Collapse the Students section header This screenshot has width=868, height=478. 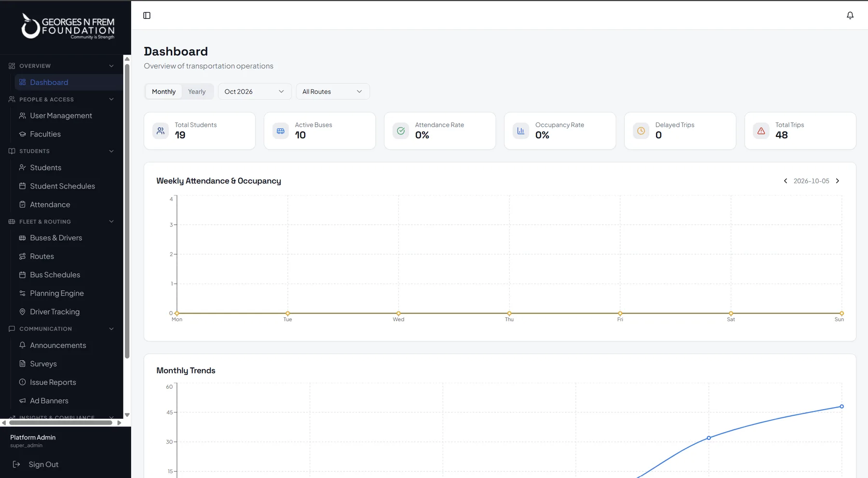[62, 151]
